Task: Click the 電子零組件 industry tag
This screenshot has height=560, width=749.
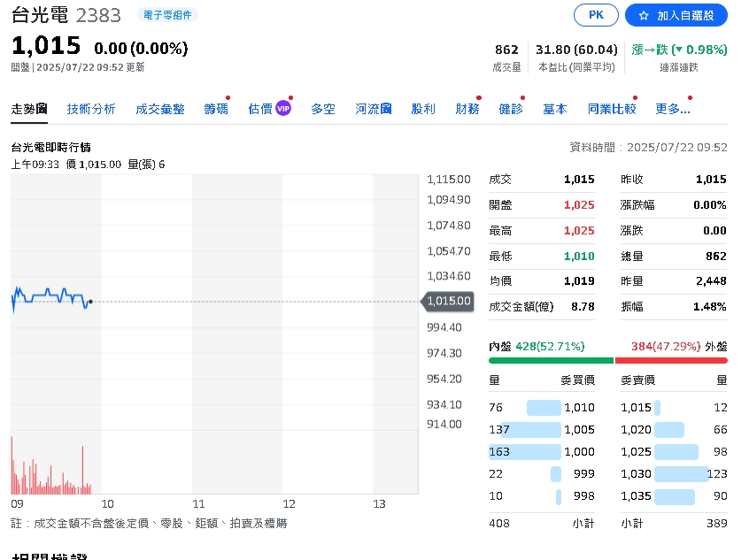Action: [x=166, y=15]
